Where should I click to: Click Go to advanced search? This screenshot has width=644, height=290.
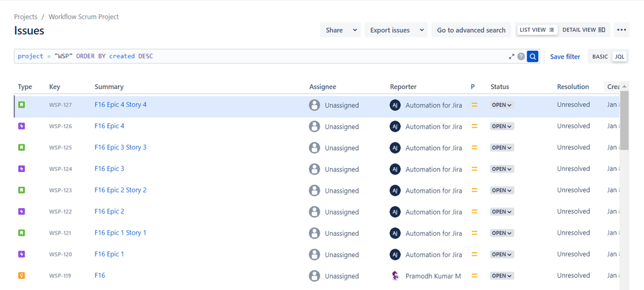(471, 30)
